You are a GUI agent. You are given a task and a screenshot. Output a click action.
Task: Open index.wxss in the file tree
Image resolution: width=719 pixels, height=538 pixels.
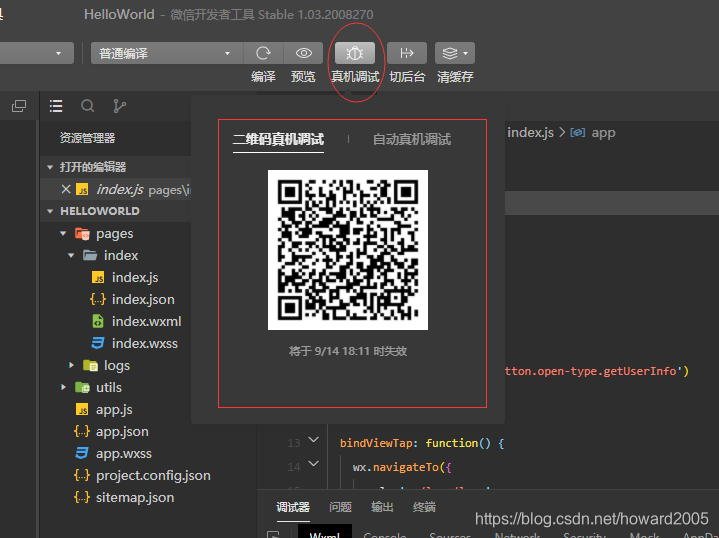144,344
